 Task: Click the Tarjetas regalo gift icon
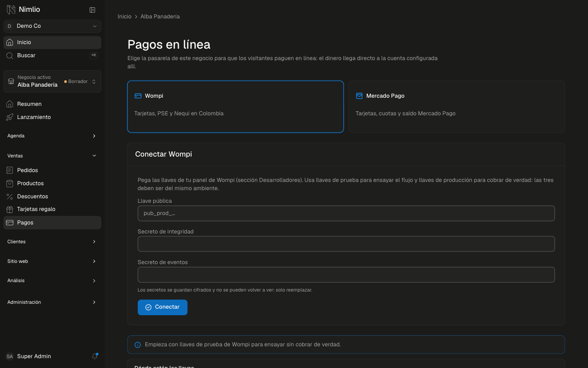pyautogui.click(x=10, y=209)
